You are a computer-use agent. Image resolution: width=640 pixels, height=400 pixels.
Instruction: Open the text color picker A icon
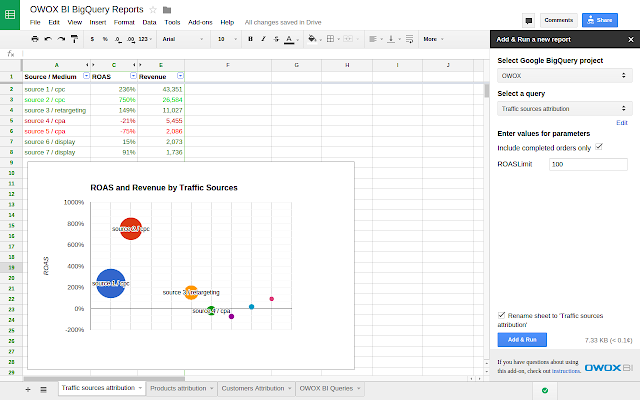[289, 39]
